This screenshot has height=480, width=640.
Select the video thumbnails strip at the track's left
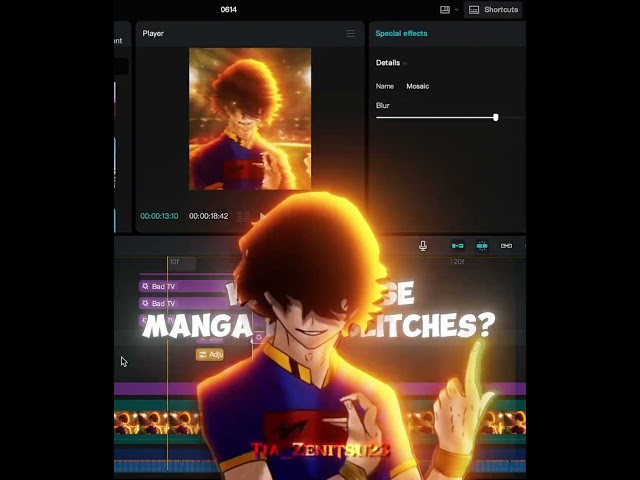157,422
